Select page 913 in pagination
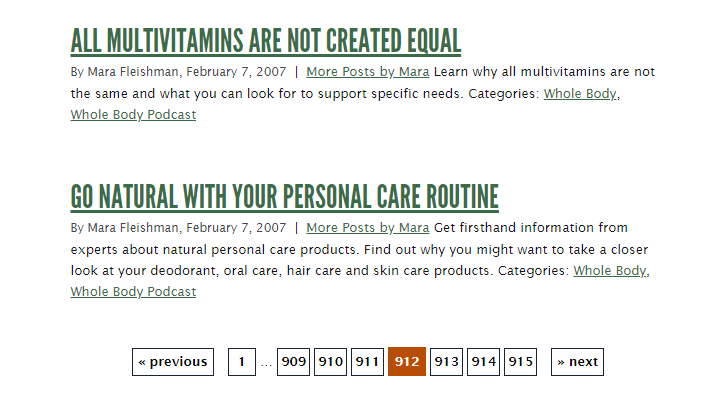This screenshot has height=395, width=724. (446, 362)
